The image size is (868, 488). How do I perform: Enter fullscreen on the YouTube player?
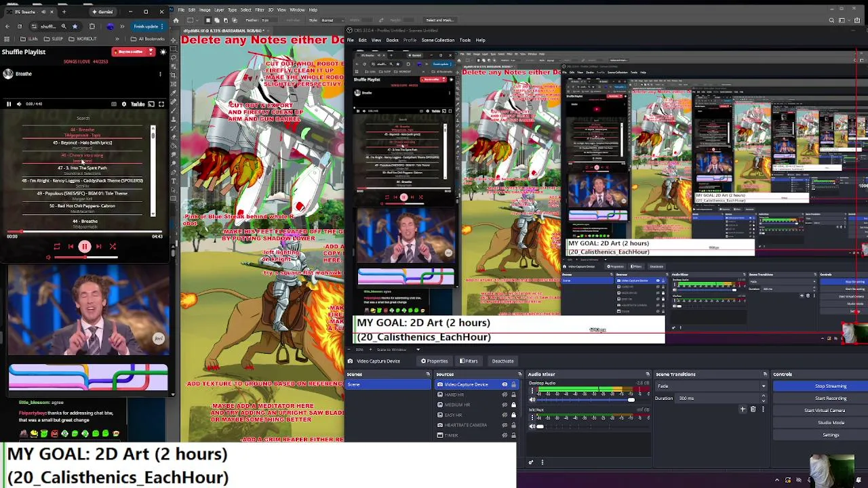tap(161, 104)
